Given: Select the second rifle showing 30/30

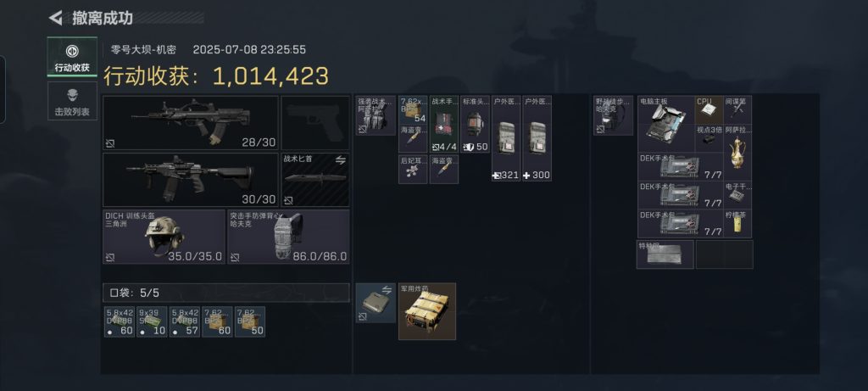Looking at the screenshot, I should pos(191,180).
